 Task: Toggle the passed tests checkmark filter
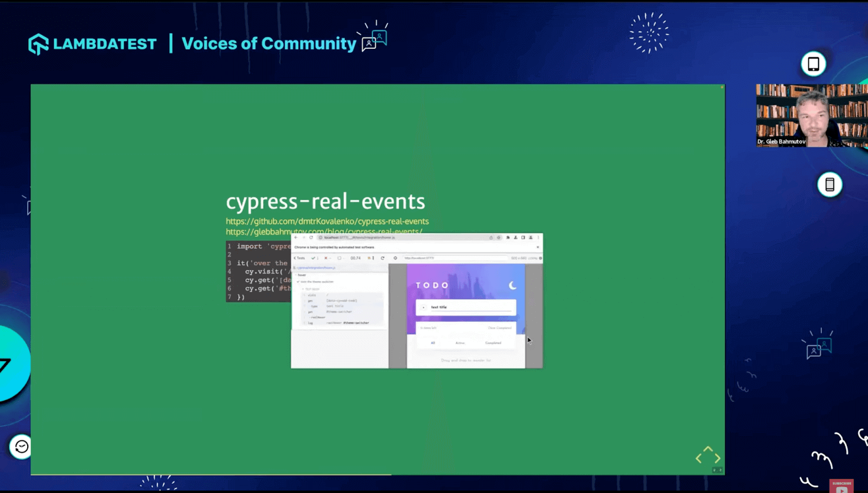[313, 258]
